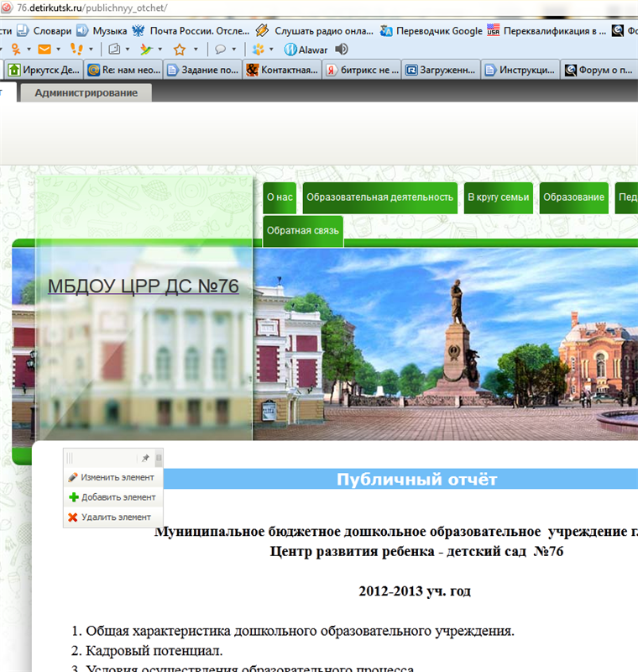The width and height of the screenshot is (638, 672).
Task: Pin the element edit panel
Action: 145,459
